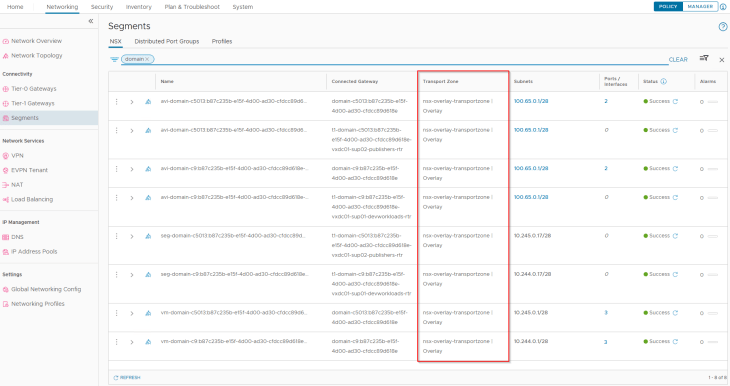Open ports count 3 for vm-domain-c9 row
Screen dimensions: 730x386
[x=606, y=342]
